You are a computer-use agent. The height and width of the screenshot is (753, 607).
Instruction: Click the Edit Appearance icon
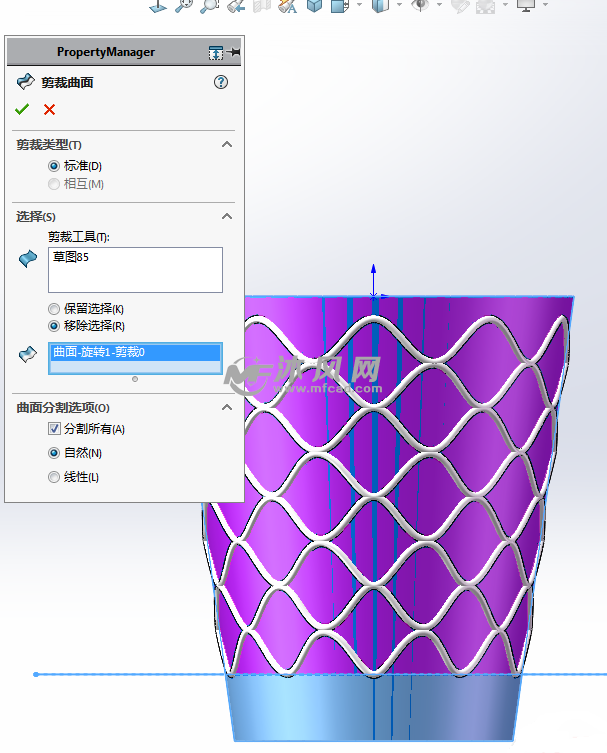(460, 6)
